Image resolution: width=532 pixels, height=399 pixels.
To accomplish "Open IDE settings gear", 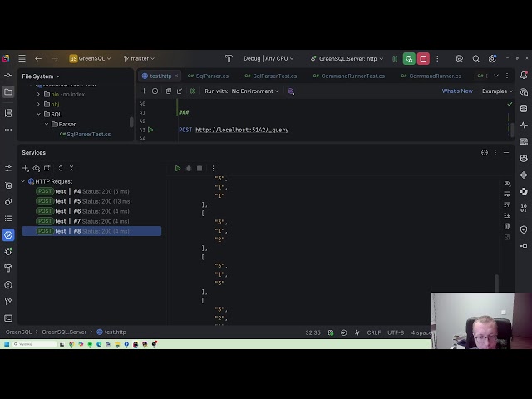I will pyautogui.click(x=492, y=58).
